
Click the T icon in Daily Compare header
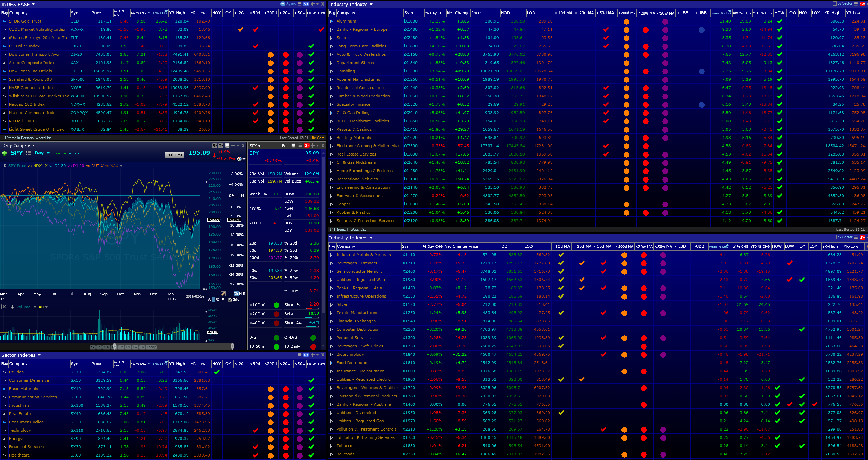[221, 146]
